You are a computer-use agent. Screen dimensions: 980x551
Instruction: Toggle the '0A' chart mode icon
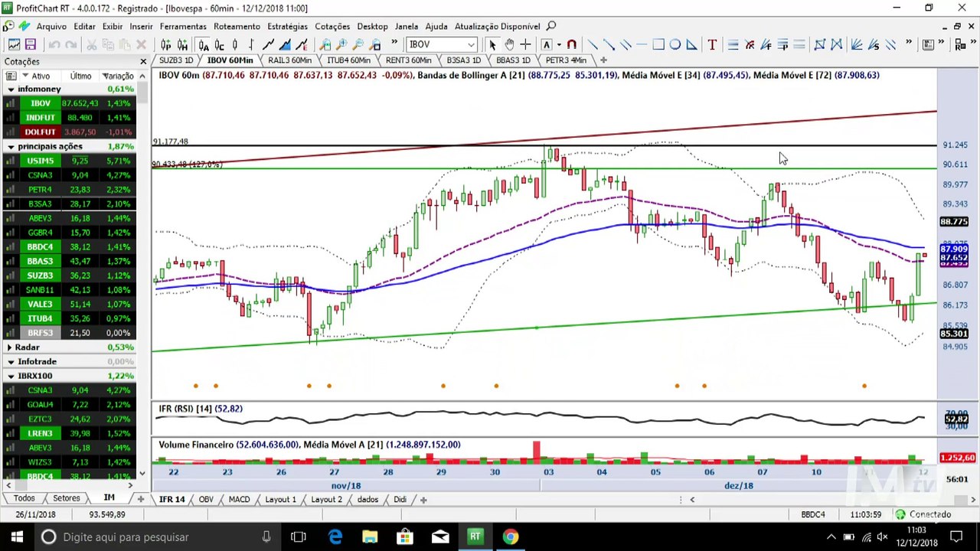(204, 44)
